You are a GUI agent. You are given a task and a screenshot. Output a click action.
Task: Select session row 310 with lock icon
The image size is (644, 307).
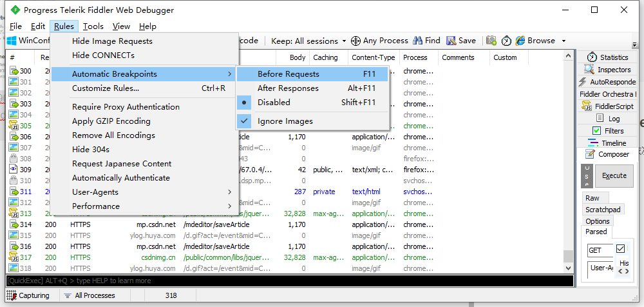[x=14, y=181]
